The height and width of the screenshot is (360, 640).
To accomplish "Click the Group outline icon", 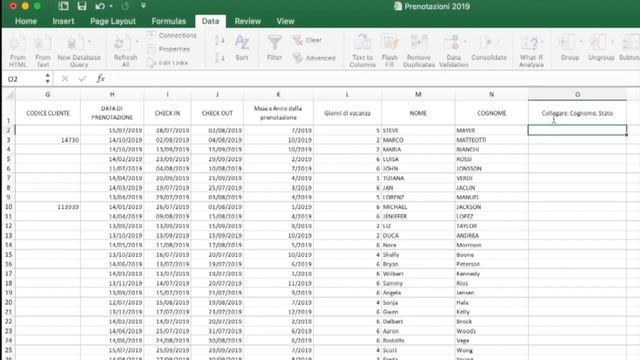I will click(568, 43).
